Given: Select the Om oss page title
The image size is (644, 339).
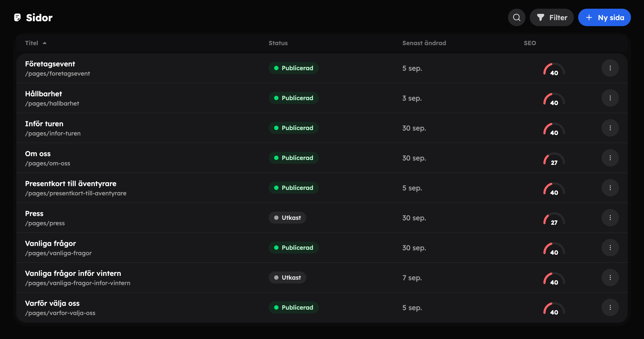Looking at the screenshot, I should coord(38,154).
